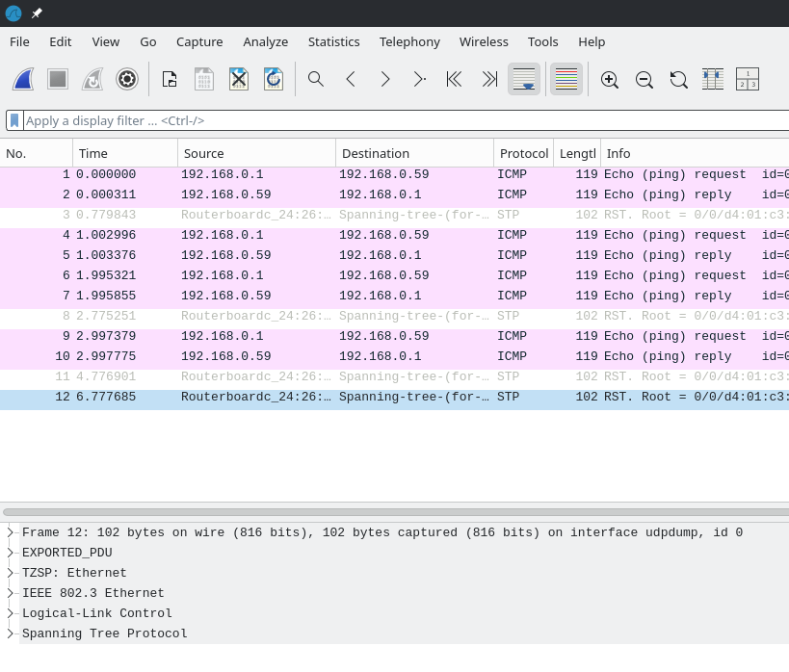
Task: Toggle packet list colorization
Action: point(566,79)
